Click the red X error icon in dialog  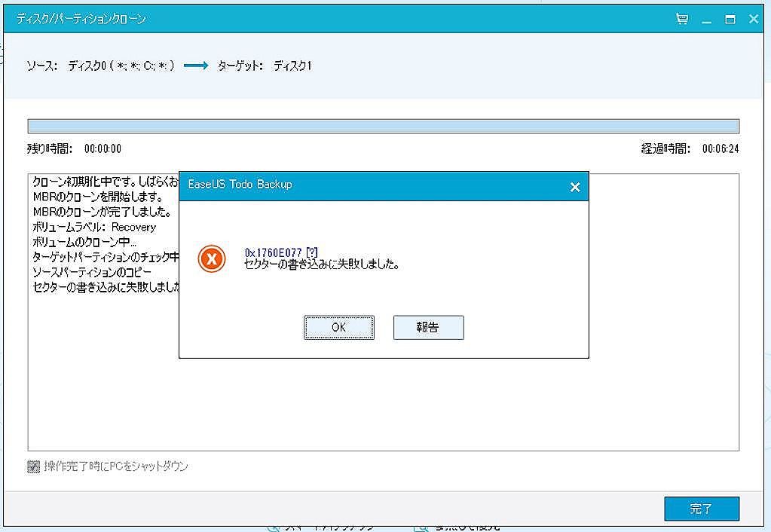coord(212,258)
